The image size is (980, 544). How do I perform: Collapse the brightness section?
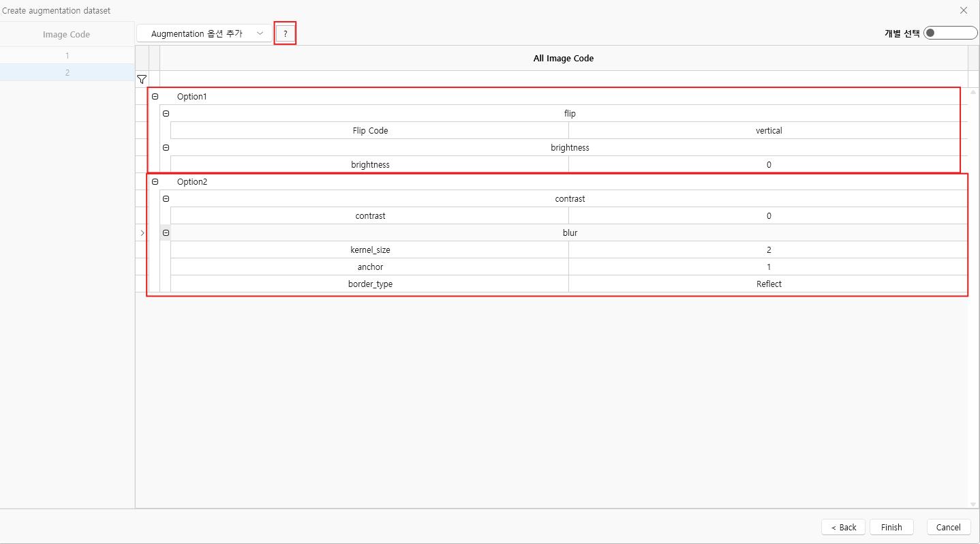coord(166,148)
